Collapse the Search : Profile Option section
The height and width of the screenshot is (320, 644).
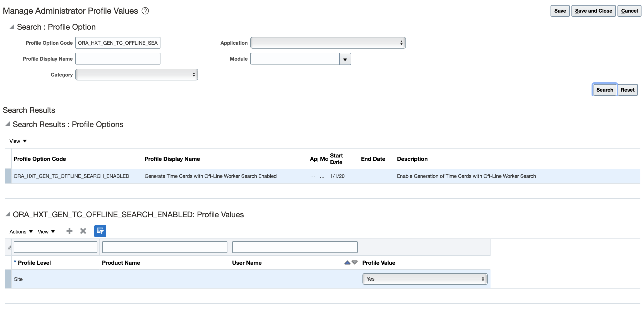click(x=12, y=27)
